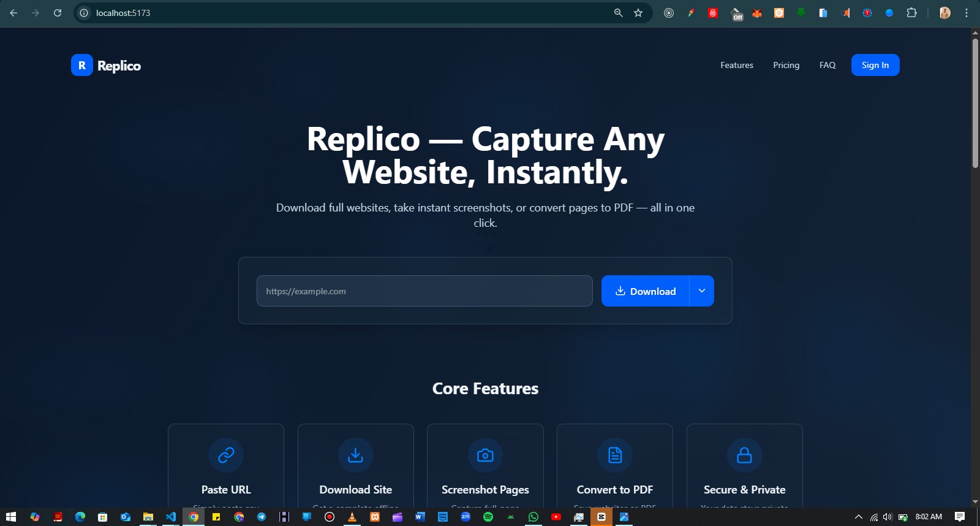This screenshot has width=980, height=526.
Task: Click the Screenshot Pages camera icon
Action: (x=485, y=455)
